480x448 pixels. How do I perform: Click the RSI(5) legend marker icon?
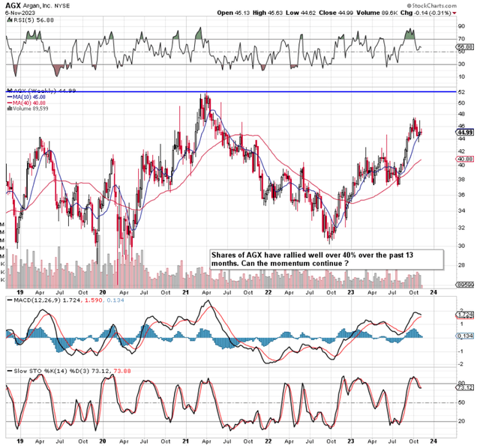pos(8,20)
